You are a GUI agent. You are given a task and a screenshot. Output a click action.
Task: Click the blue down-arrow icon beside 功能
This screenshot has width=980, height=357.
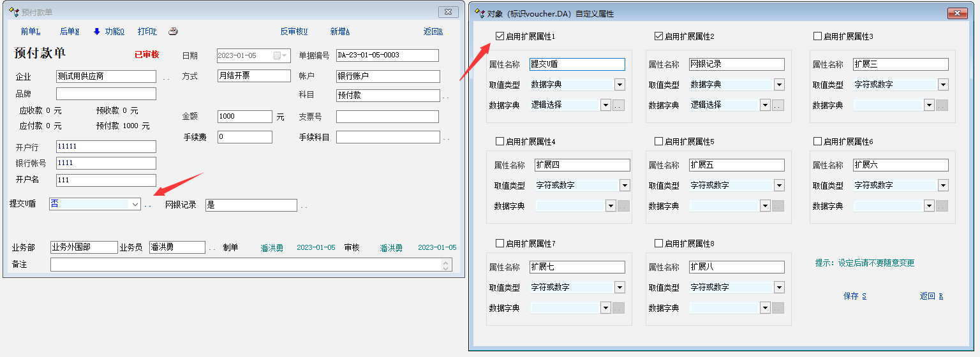click(x=97, y=31)
